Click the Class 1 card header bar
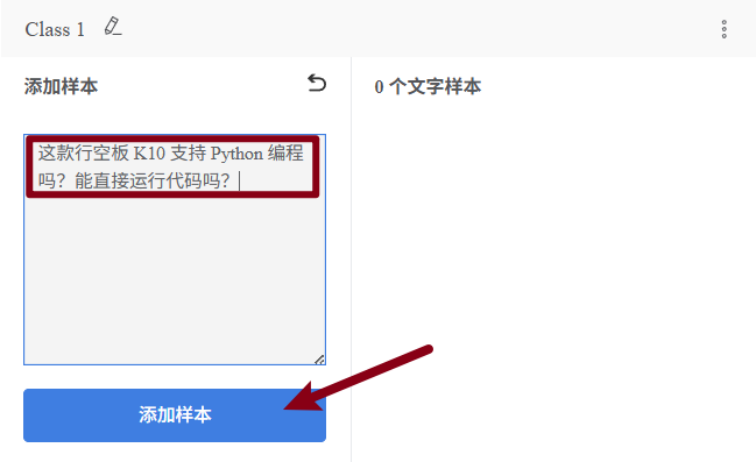The image size is (756, 463). [400, 29]
